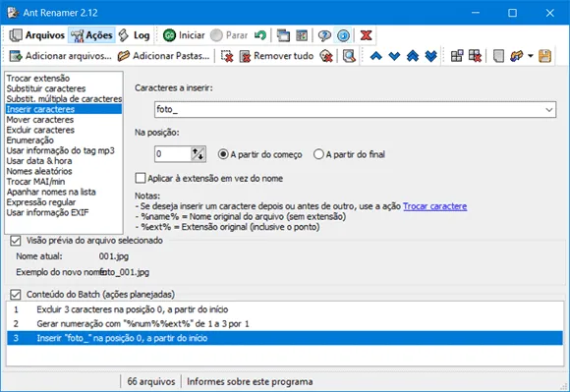Select Usar informação do tag mp3
This screenshot has width=570, height=392.
[x=64, y=150]
